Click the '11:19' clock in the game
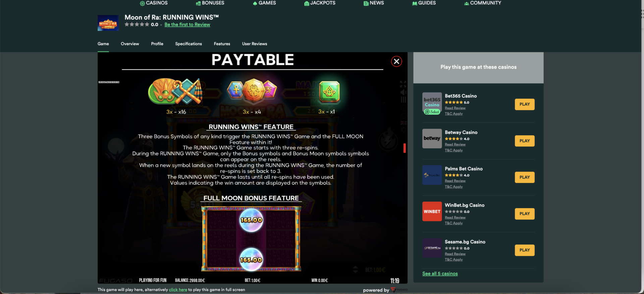The height and width of the screenshot is (294, 644). tap(395, 281)
